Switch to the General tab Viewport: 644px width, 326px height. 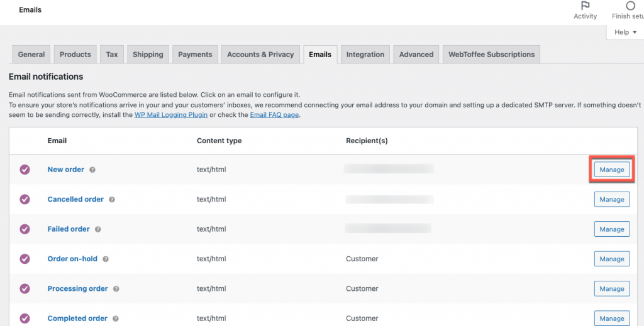tap(31, 55)
